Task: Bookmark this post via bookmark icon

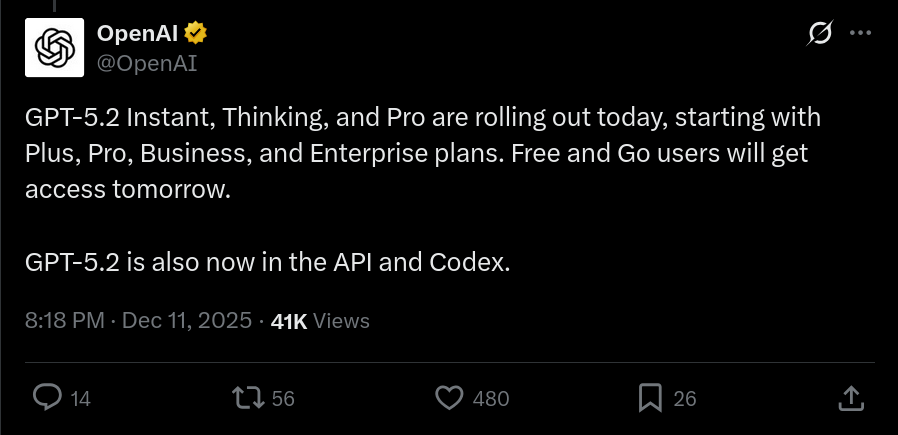Action: pyautogui.click(x=651, y=398)
